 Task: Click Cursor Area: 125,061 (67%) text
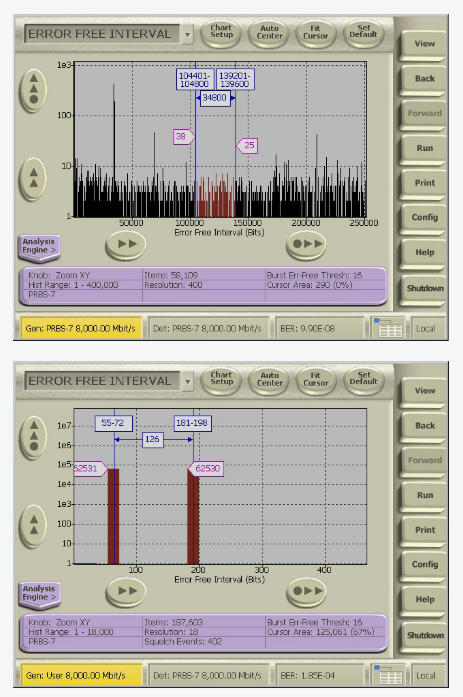tap(321, 632)
